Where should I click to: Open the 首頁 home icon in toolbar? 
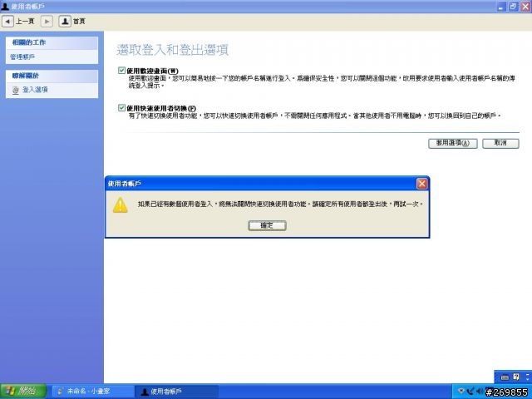(65, 22)
